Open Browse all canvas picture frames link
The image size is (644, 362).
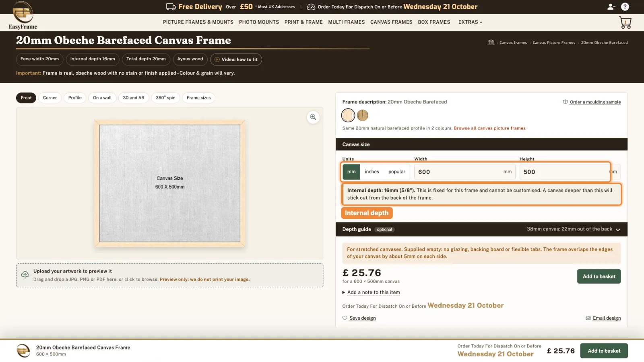click(489, 128)
